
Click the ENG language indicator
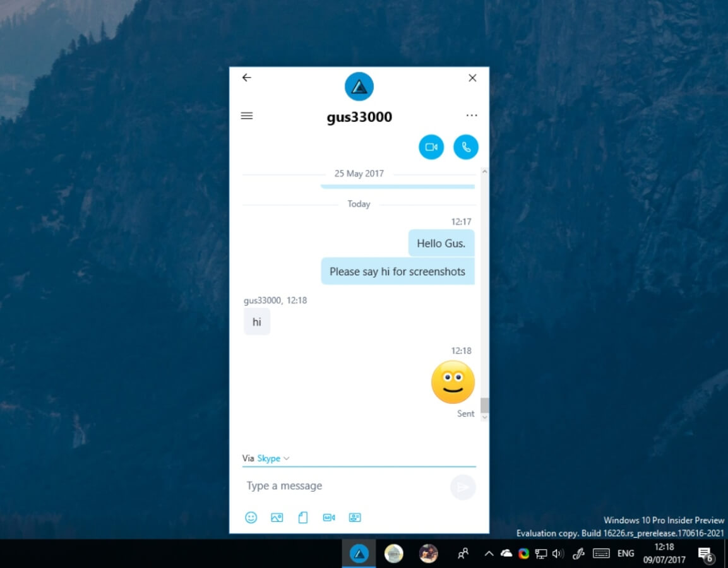tap(625, 553)
